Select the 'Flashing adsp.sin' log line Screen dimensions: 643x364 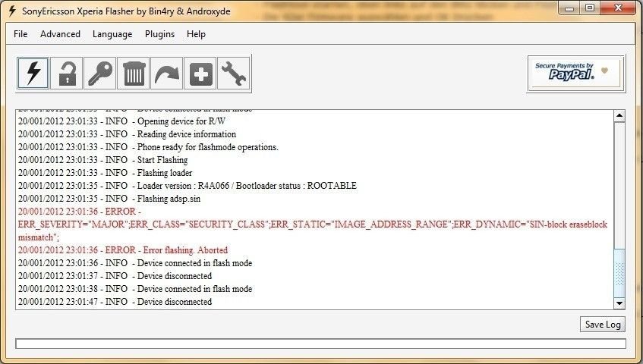(109, 199)
